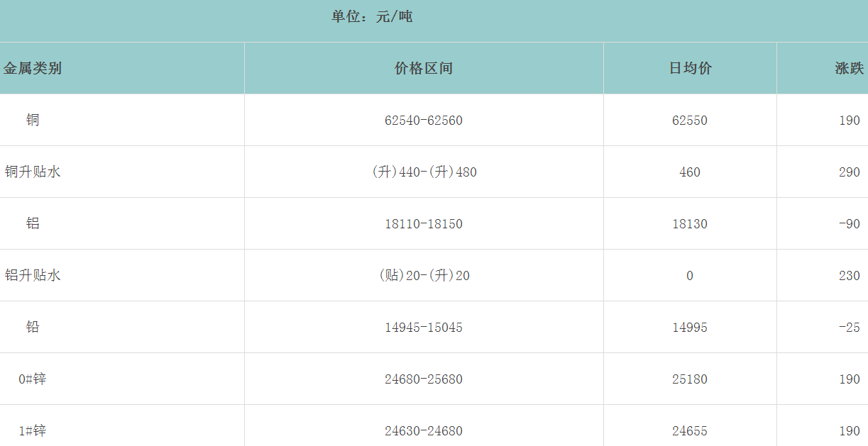Click the -90 change value
This screenshot has width=868, height=446.
[849, 224]
